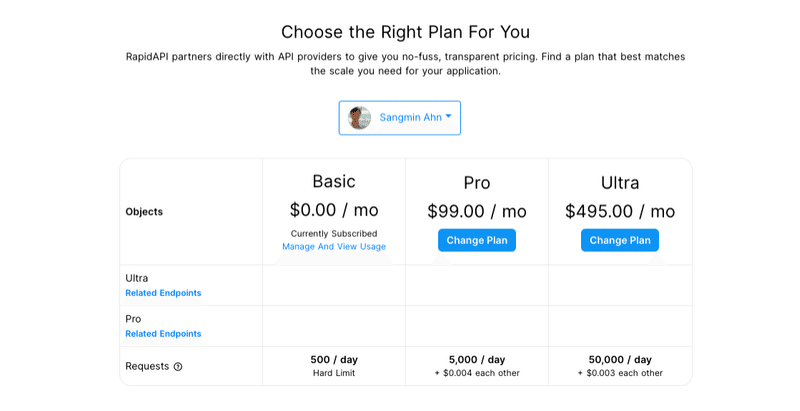Click the Requests info question-mark icon
This screenshot has width=800, height=411.
coord(178,367)
